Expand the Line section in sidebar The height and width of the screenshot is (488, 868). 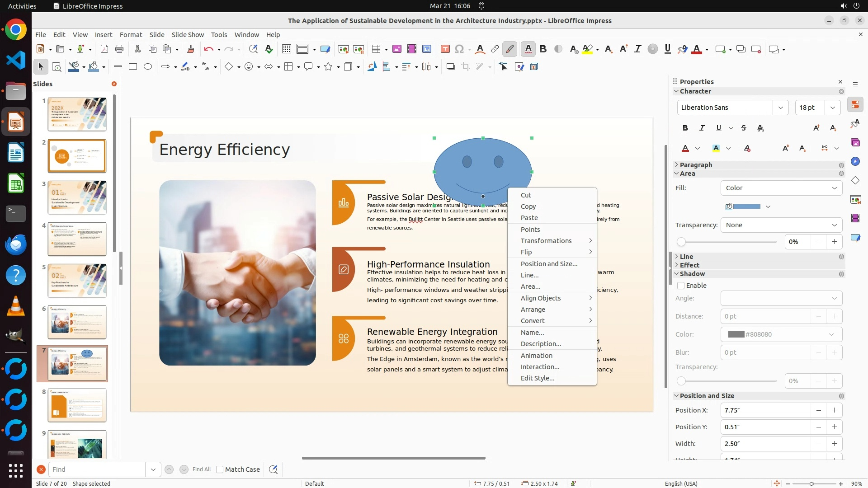coord(686,257)
